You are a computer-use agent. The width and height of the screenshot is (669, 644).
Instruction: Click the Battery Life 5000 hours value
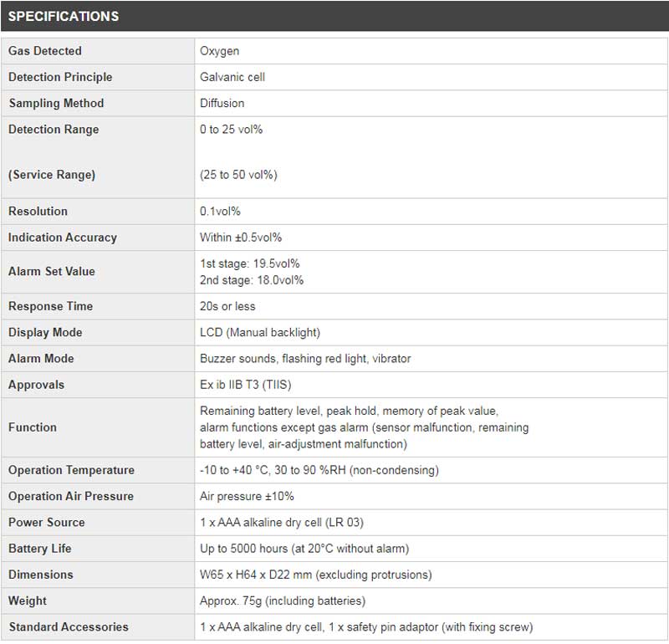(x=304, y=548)
